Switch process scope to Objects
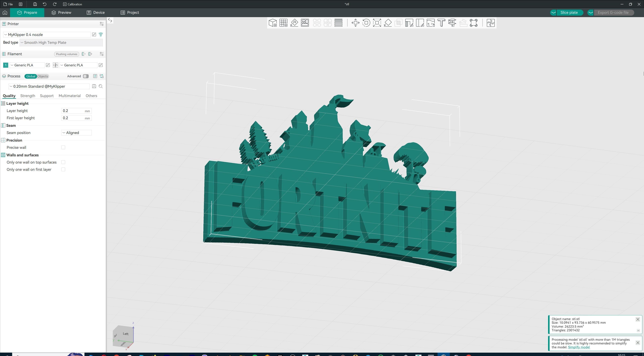Viewport: 644px width, 356px height. point(43,76)
